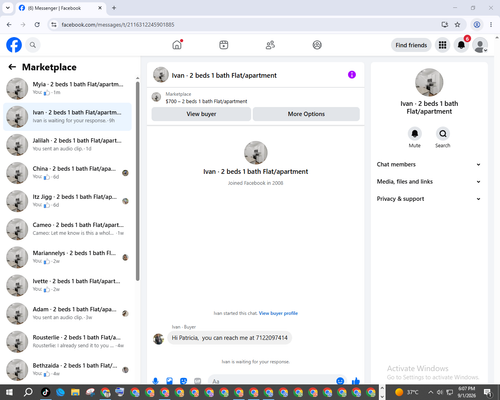Open the taskbar clock and date
This screenshot has height=400, width=500.
467,392
